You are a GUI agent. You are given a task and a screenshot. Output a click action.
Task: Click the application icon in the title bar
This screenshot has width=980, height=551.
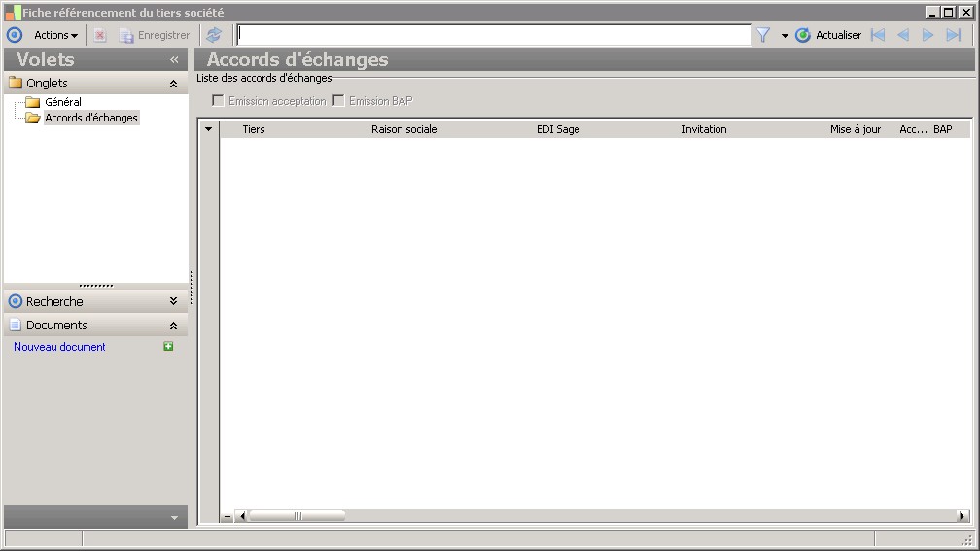(x=13, y=13)
